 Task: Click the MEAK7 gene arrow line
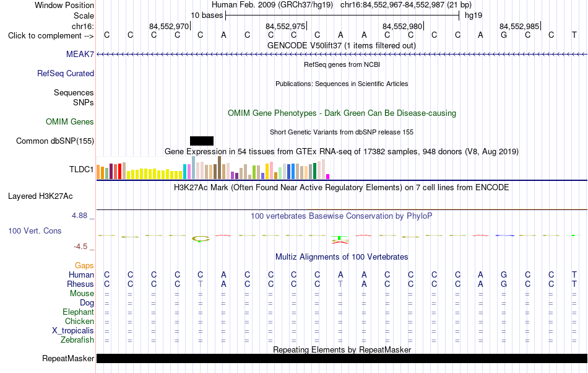point(342,55)
